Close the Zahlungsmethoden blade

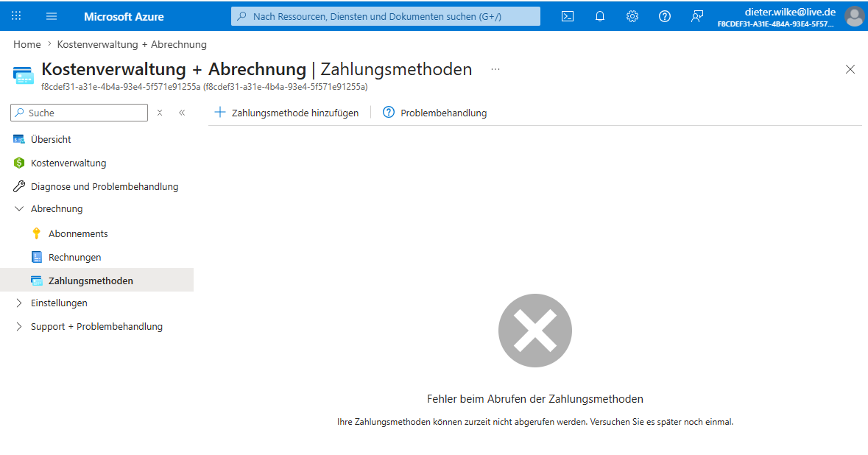850,69
